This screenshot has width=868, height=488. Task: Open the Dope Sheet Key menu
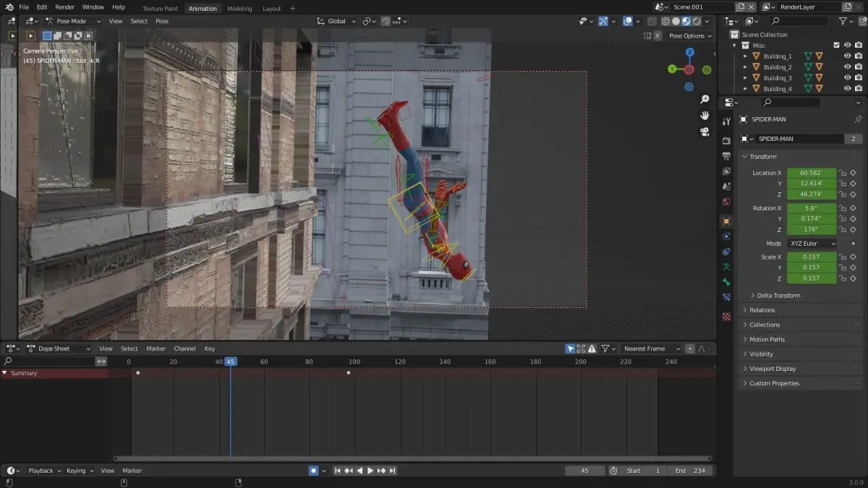pyautogui.click(x=210, y=348)
